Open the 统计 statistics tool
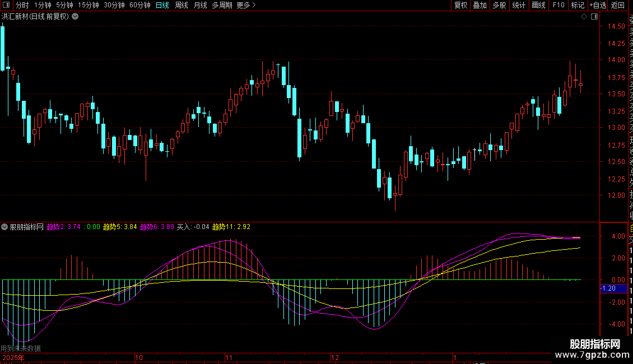This screenshot has width=633, height=364. click(x=519, y=5)
